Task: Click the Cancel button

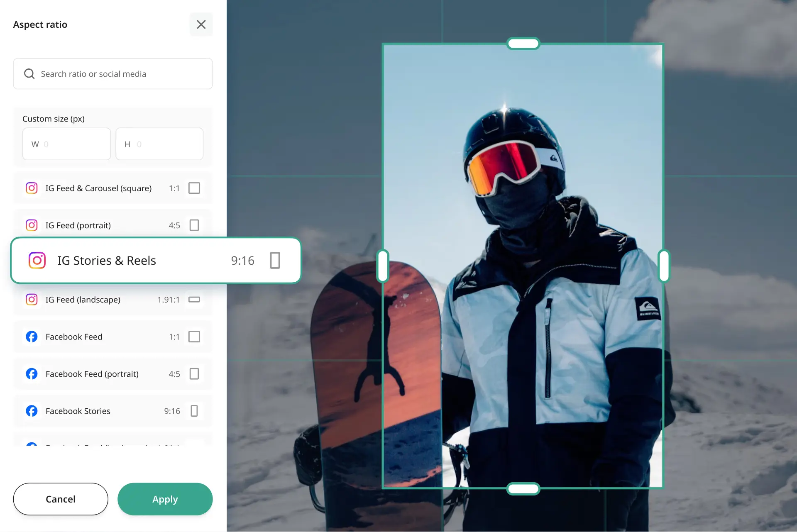Action: [60, 499]
